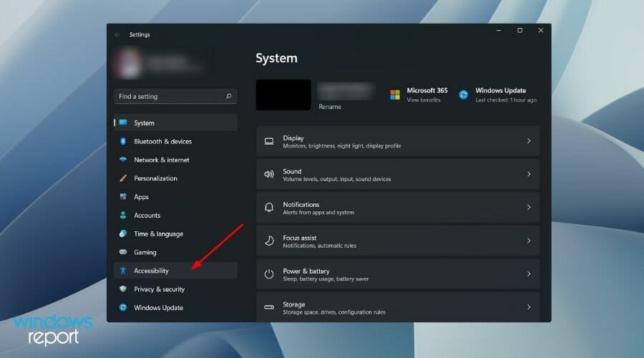The image size is (644, 358).
Task: Click 'Notifications, automatic rules' text
Action: 320,246
